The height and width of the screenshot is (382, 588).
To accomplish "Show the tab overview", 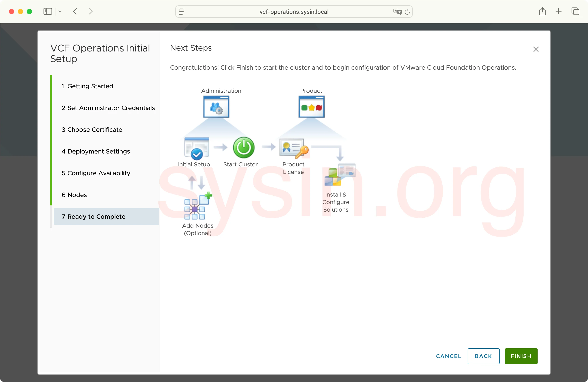I will (576, 11).
